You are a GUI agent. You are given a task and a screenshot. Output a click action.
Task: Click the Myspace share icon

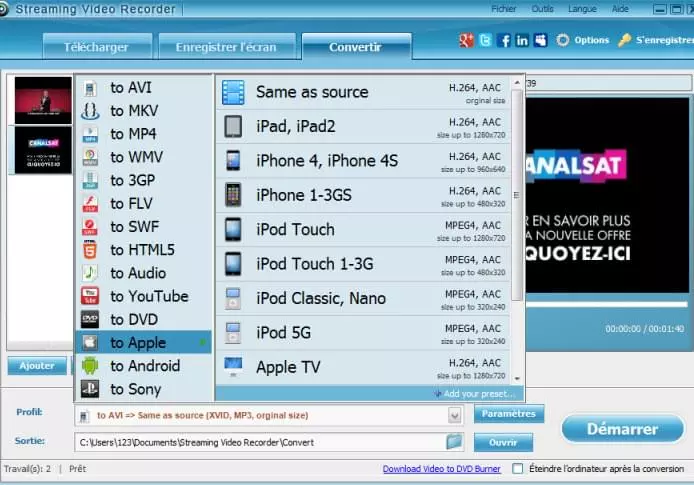540,41
